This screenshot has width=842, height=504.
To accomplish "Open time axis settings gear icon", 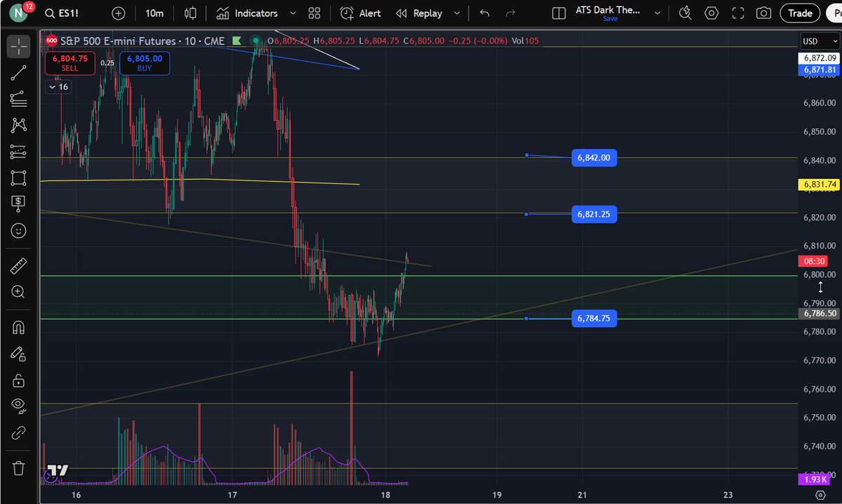I will [820, 495].
